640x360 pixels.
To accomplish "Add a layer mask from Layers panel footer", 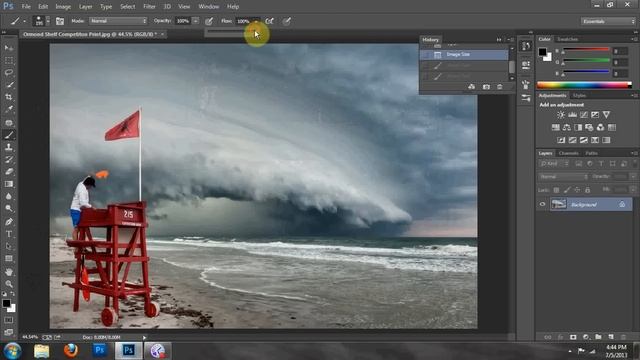I will click(573, 337).
